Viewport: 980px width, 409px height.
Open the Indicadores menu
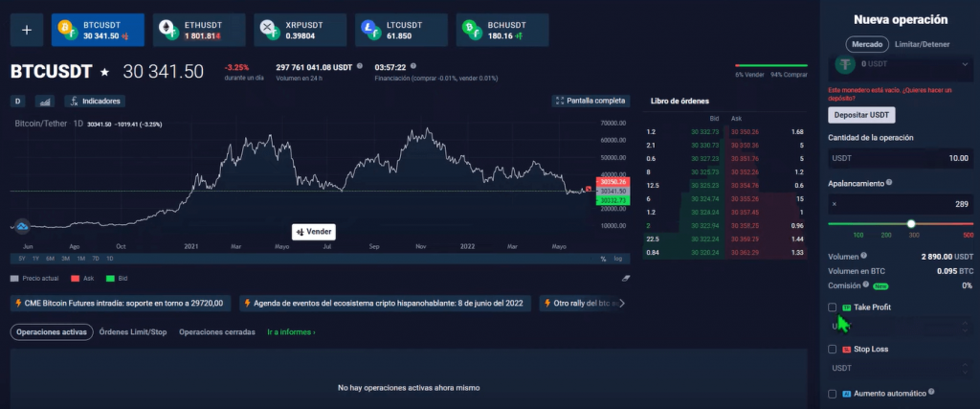96,101
